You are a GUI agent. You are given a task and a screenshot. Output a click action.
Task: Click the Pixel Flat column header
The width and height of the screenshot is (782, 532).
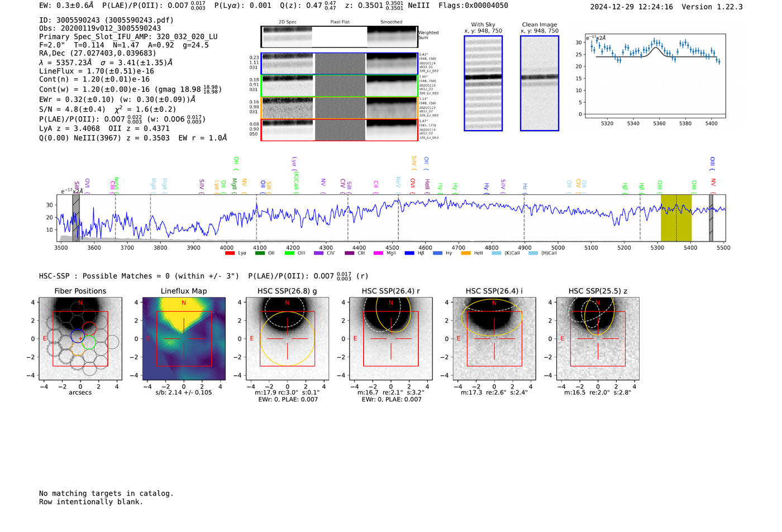340,22
